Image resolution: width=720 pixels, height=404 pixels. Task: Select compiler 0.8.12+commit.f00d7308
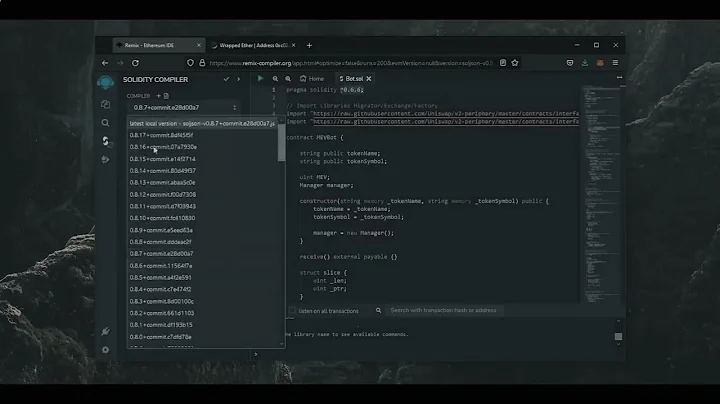(202, 195)
